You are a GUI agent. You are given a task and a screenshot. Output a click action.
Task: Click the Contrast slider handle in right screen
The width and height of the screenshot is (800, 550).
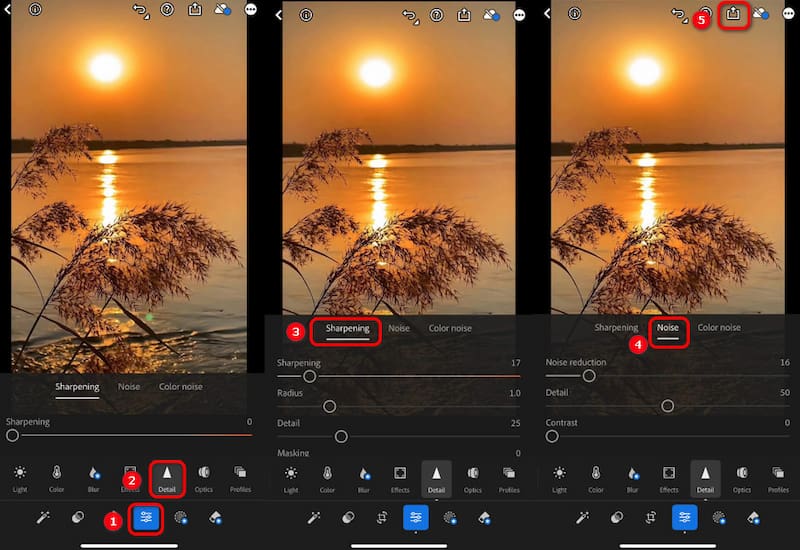click(551, 436)
